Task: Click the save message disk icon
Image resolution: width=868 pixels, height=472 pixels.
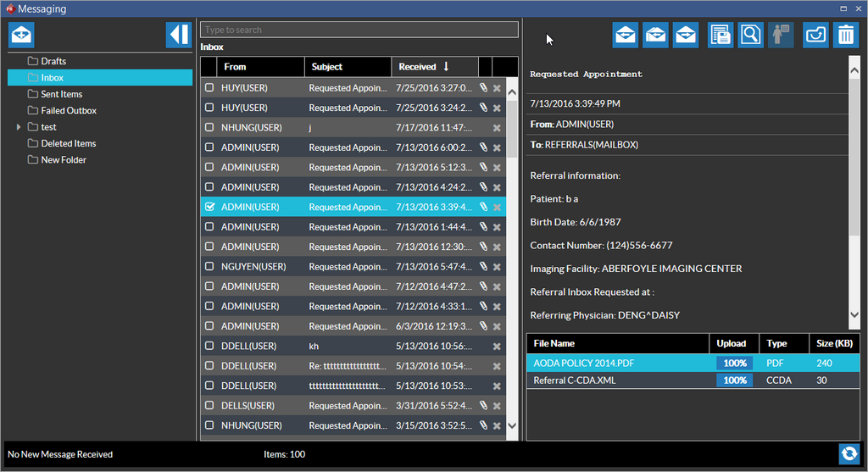Action: (x=721, y=35)
